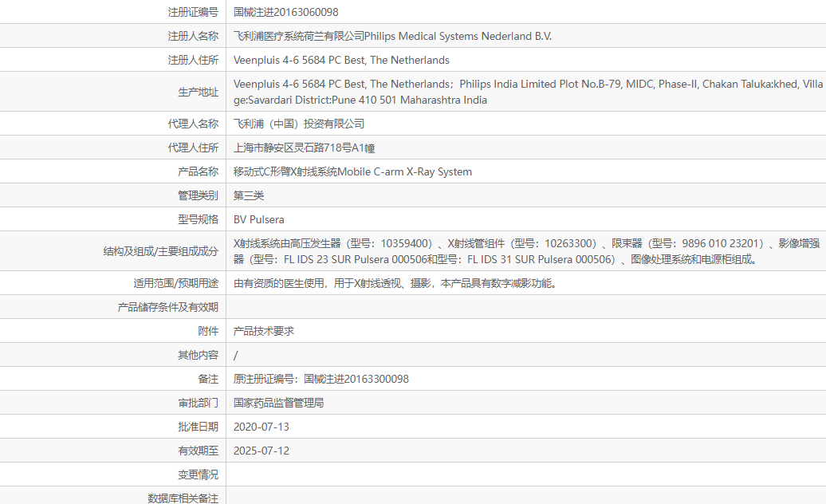Viewport: 826px width, 504px height.
Task: Select expiry date 2025-07-12
Action: pos(262,451)
